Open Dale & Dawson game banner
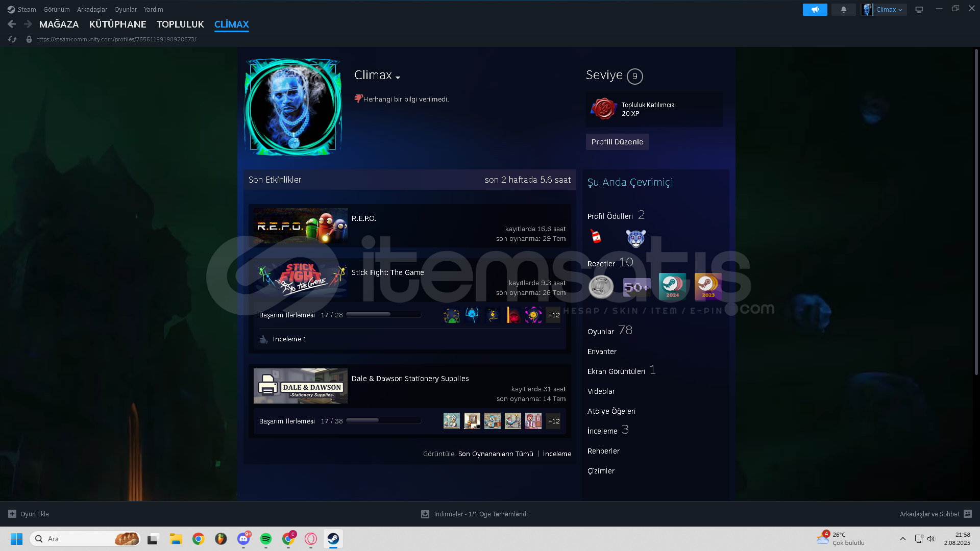Screen dimensions: 980x551 coord(301,386)
